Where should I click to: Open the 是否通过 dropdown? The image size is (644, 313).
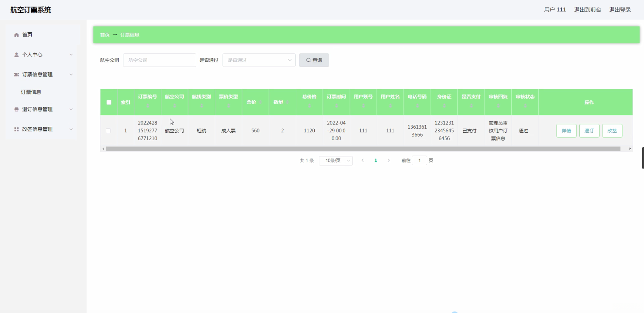click(259, 60)
